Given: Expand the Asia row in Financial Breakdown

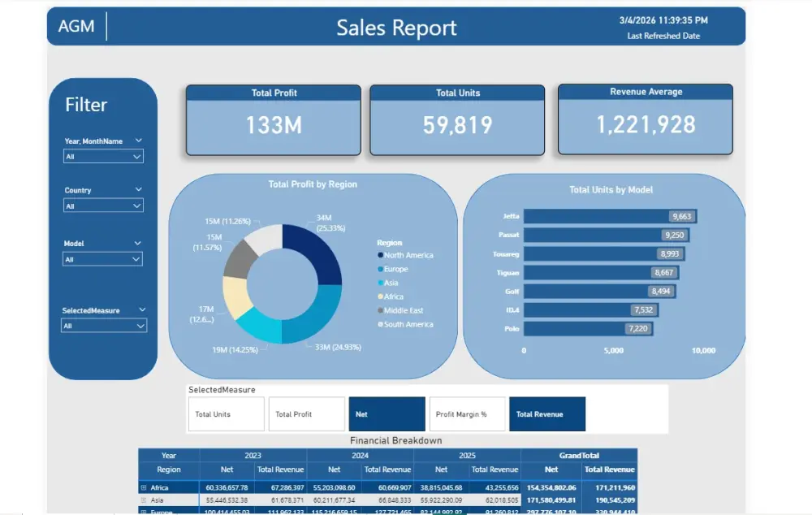Looking at the screenshot, I should [144, 500].
